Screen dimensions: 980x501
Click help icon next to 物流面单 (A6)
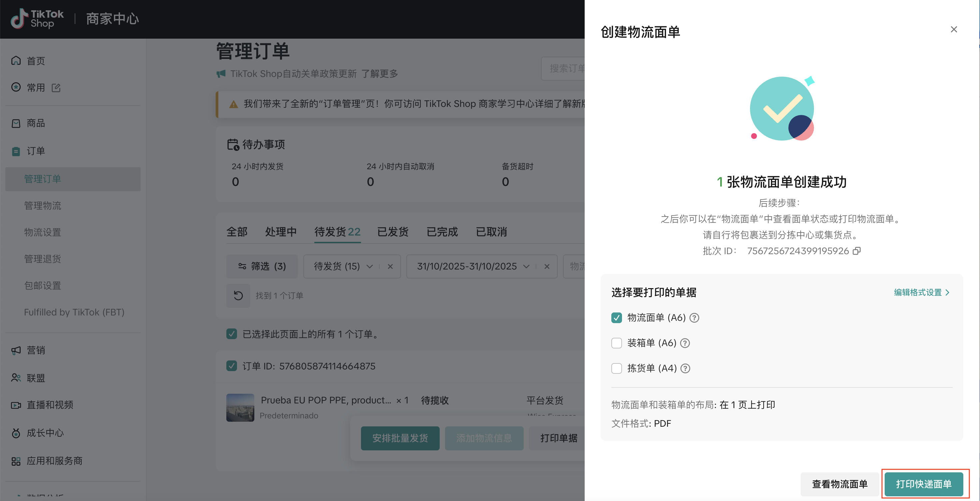click(694, 318)
